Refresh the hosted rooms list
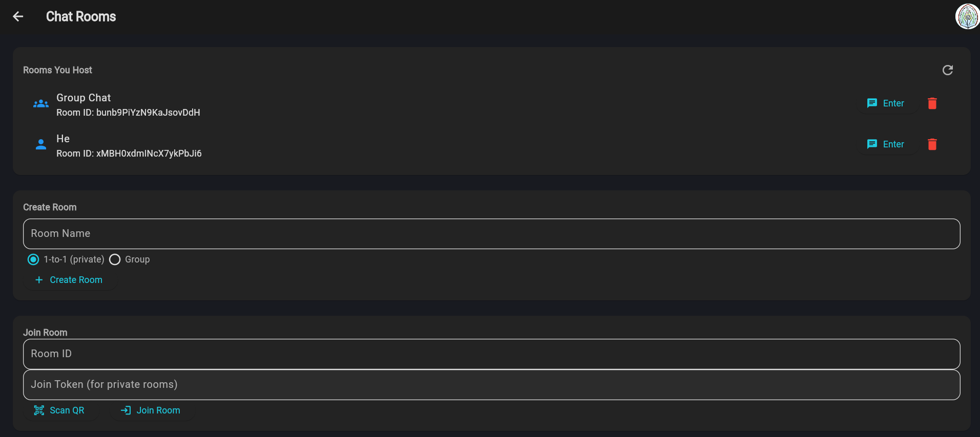 pyautogui.click(x=947, y=70)
